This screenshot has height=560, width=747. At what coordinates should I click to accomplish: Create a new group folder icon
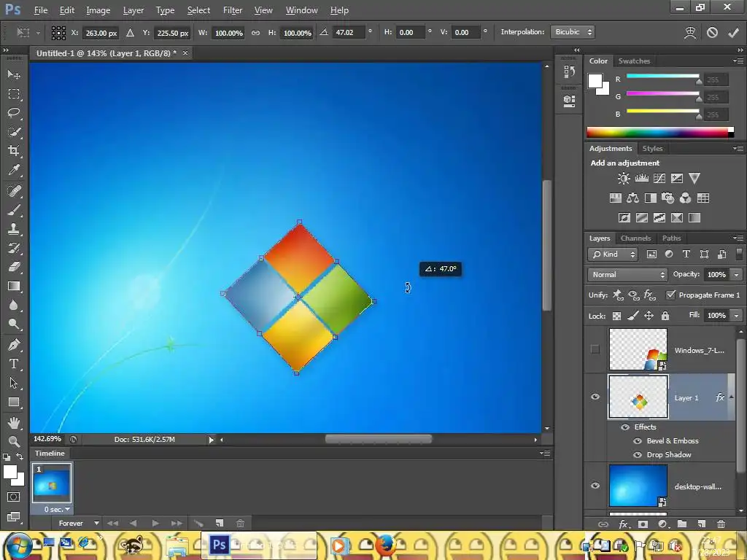click(x=682, y=524)
